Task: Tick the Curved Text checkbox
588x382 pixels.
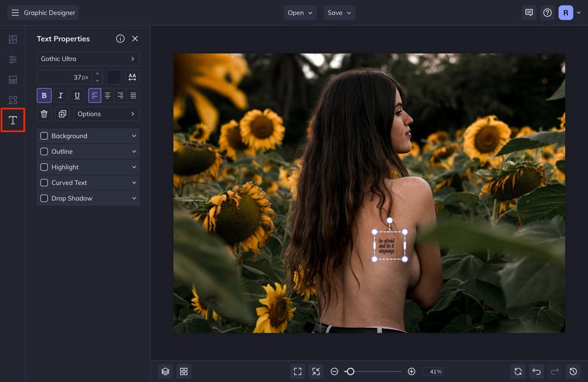Action: point(44,183)
